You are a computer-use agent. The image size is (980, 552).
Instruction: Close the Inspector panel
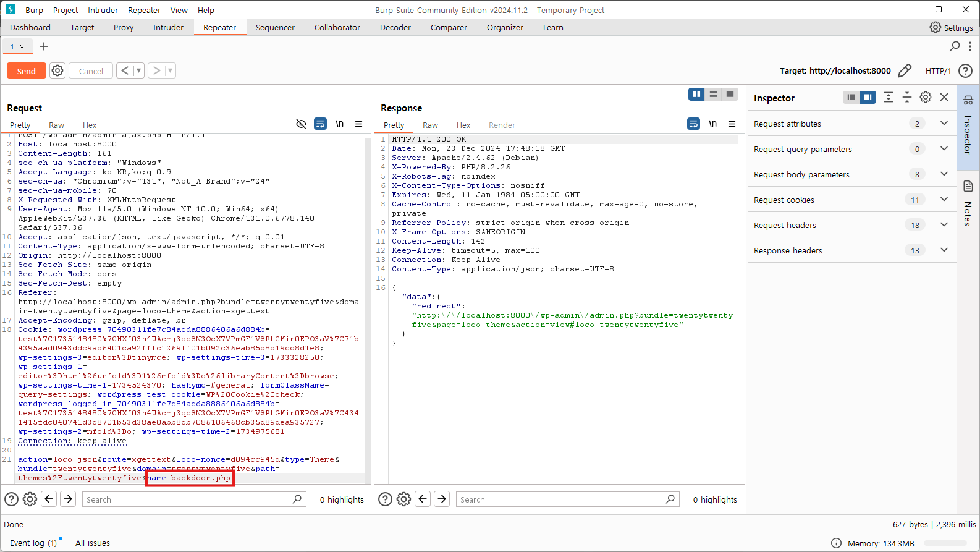pos(944,97)
